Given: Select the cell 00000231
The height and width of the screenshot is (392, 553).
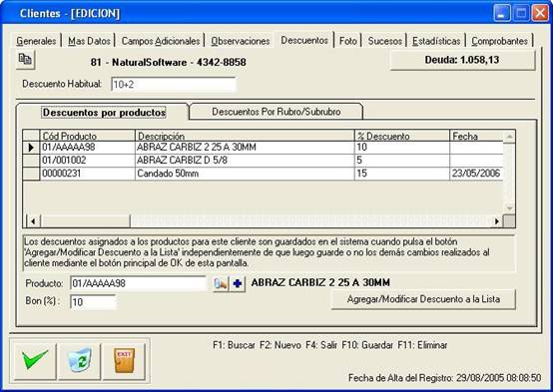Looking at the screenshot, I should pos(88,174).
